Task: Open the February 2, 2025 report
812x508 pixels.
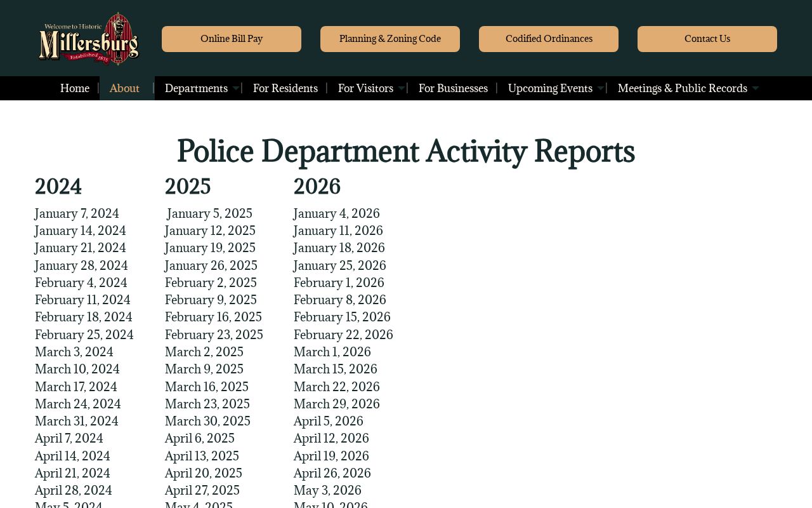Action: coord(211,283)
